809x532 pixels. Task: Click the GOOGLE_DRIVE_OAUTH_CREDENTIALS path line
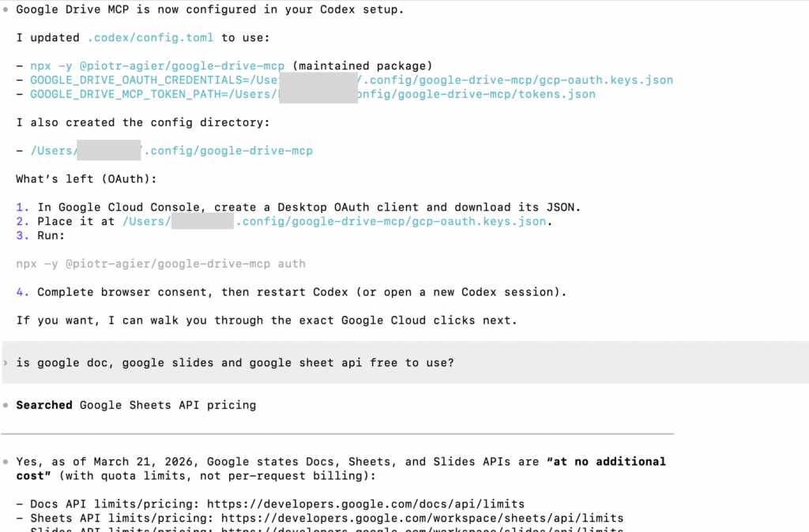pyautogui.click(x=352, y=80)
